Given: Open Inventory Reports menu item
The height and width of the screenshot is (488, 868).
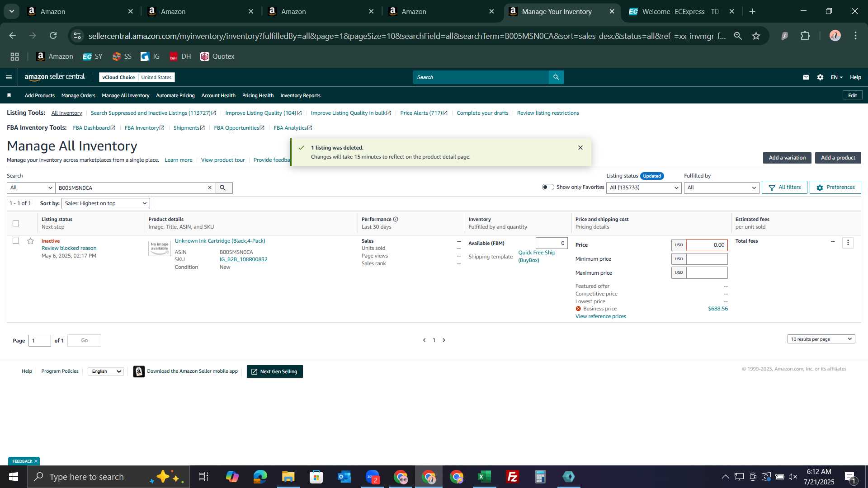Looking at the screenshot, I should 300,95.
